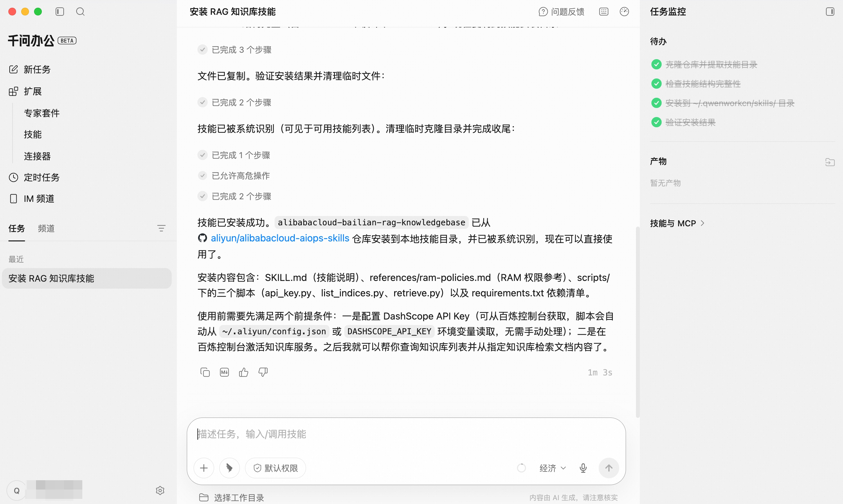The image size is (843, 504).
Task: Copy as Markdown icon below response
Action: click(224, 372)
